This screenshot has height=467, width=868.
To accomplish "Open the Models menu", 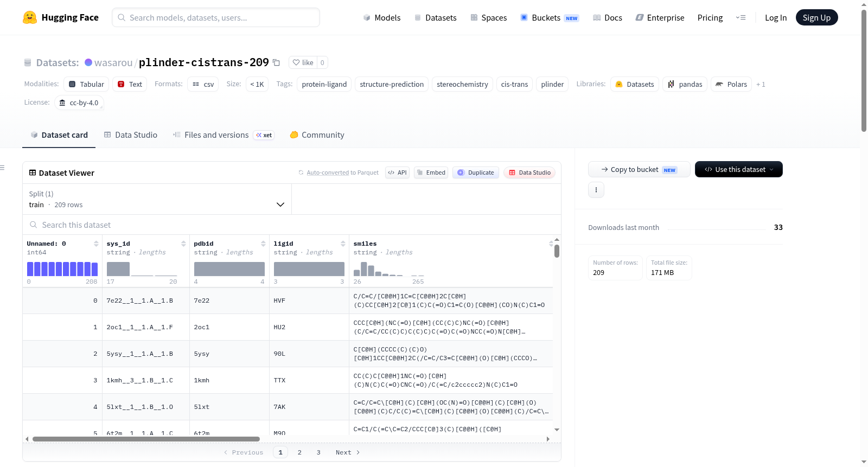I will pyautogui.click(x=382, y=17).
